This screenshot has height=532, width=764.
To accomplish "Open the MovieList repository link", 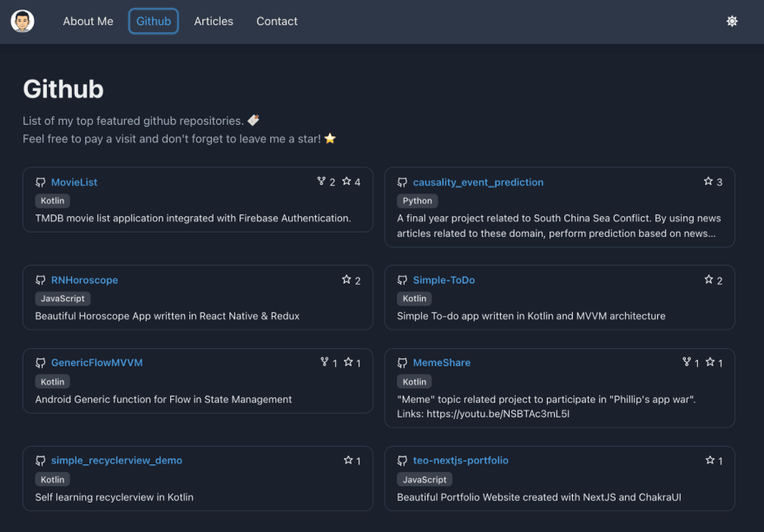I will pos(74,182).
